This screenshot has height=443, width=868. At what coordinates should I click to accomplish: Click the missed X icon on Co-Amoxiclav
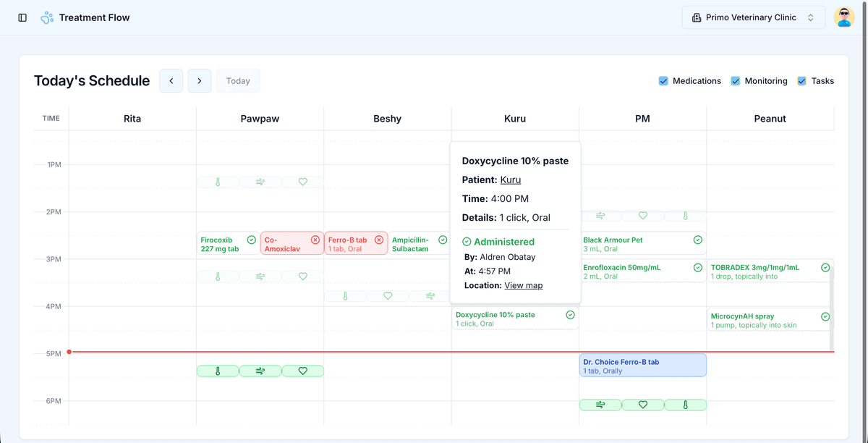coord(315,240)
